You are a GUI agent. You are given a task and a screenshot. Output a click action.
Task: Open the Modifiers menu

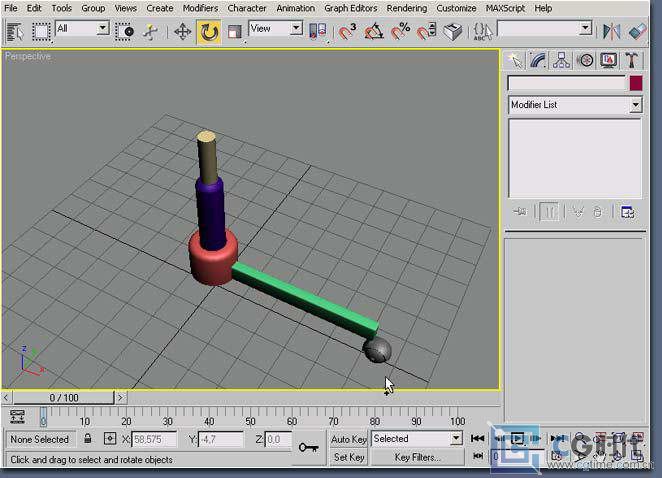pos(200,8)
